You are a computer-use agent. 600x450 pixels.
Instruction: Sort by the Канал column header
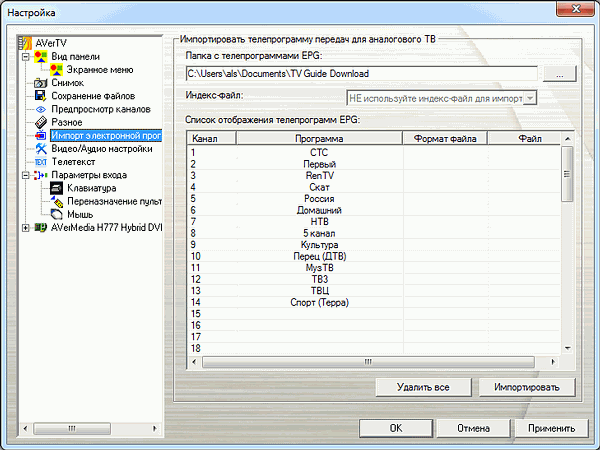(x=212, y=139)
